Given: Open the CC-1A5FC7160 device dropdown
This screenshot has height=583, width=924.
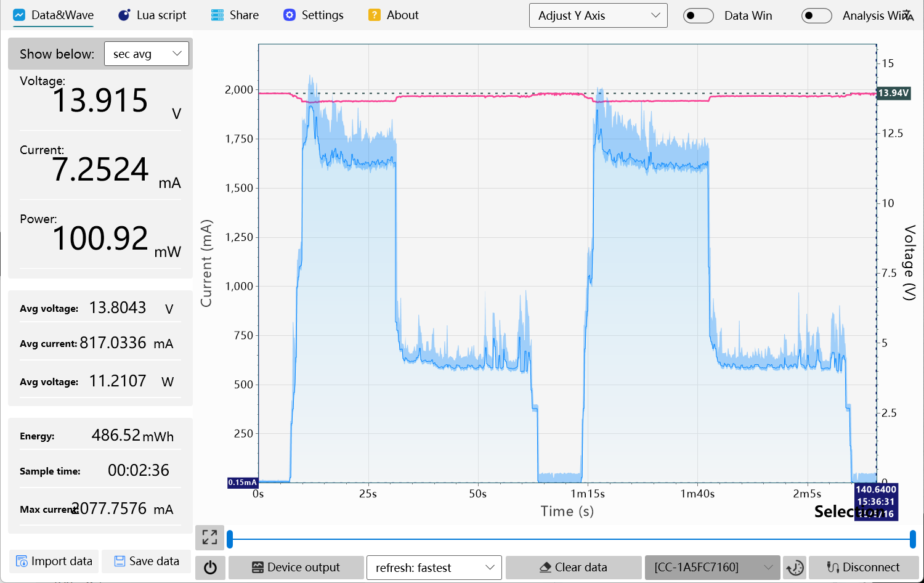Looking at the screenshot, I should pyautogui.click(x=712, y=568).
